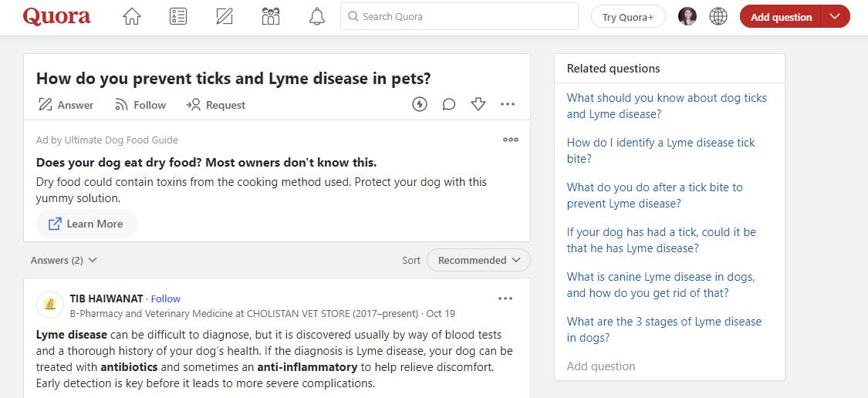The height and width of the screenshot is (398, 868).
Task: Focus the Search Quora field
Action: point(459,17)
